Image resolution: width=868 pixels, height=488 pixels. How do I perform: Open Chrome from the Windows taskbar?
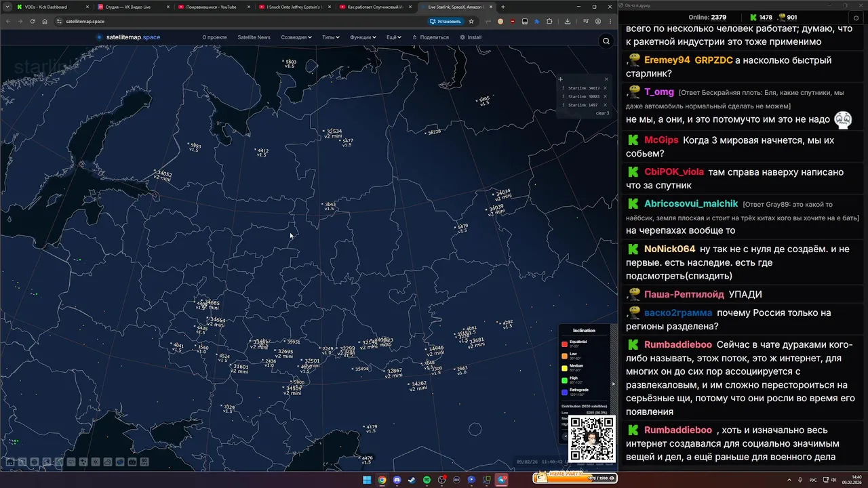click(382, 479)
